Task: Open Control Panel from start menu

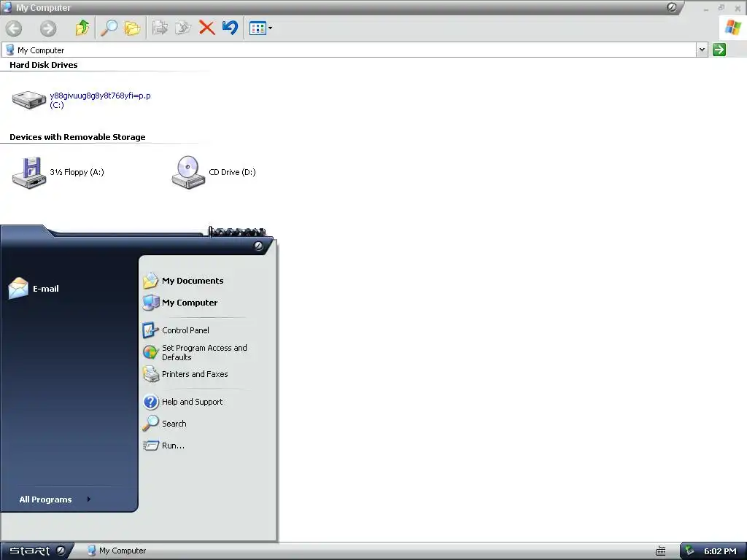Action: point(176,330)
